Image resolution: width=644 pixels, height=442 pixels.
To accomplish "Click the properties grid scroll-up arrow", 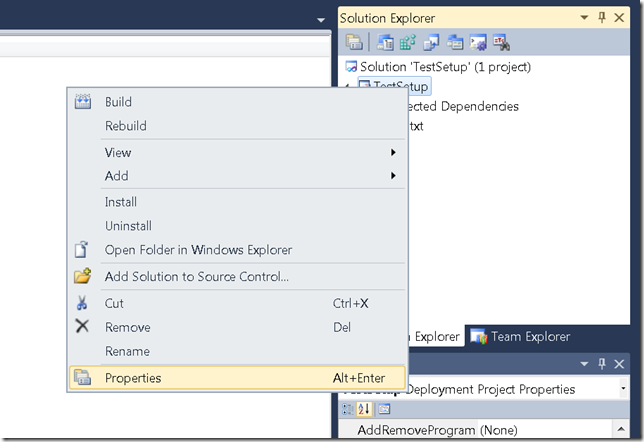I will (621, 429).
